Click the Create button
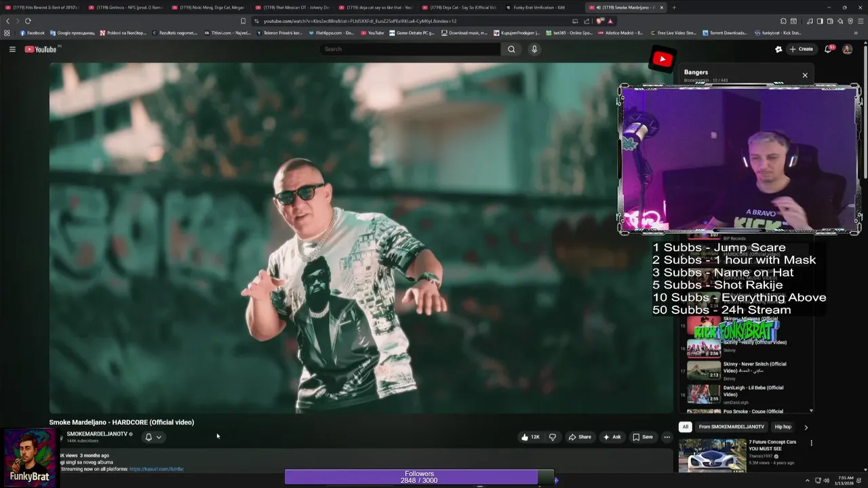Image resolution: width=868 pixels, height=488 pixels. tap(801, 49)
